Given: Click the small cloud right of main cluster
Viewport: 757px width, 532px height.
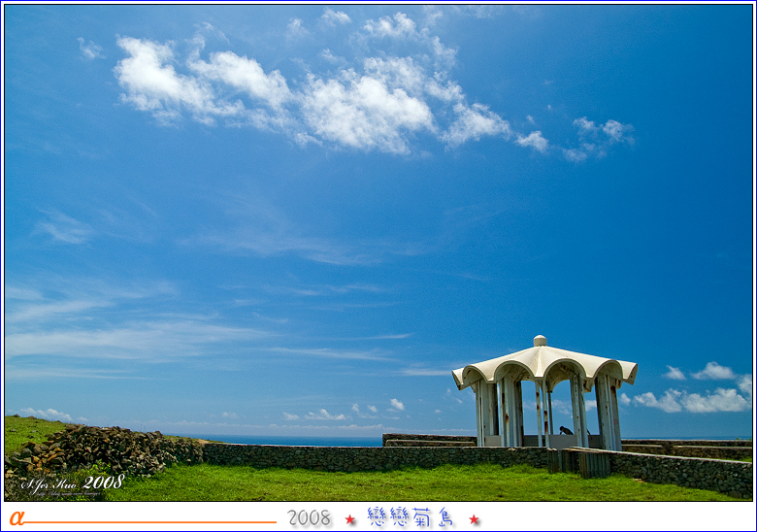Looking at the screenshot, I should click(x=598, y=137).
